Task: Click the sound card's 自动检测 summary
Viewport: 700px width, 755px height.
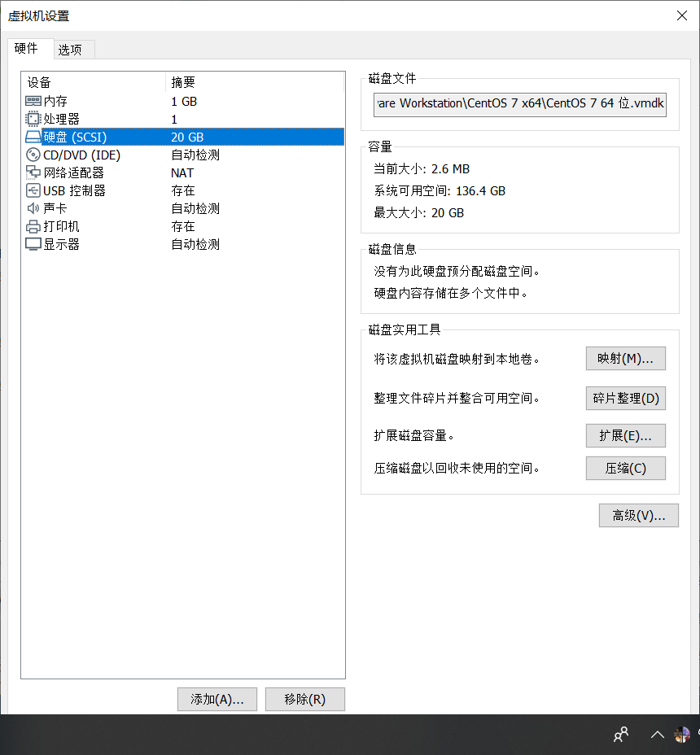Action: coord(195,208)
